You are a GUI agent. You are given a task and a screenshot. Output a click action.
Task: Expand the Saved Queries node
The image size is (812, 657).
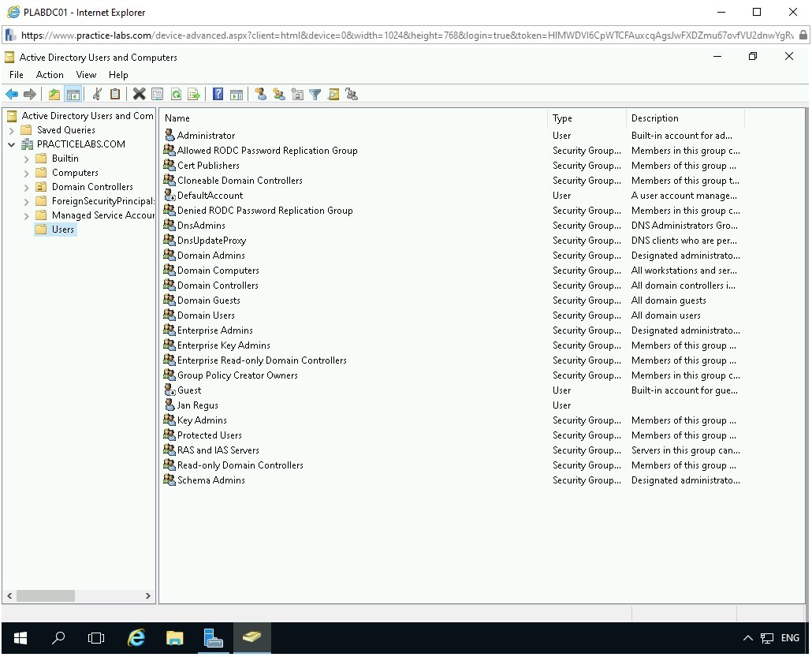click(11, 131)
